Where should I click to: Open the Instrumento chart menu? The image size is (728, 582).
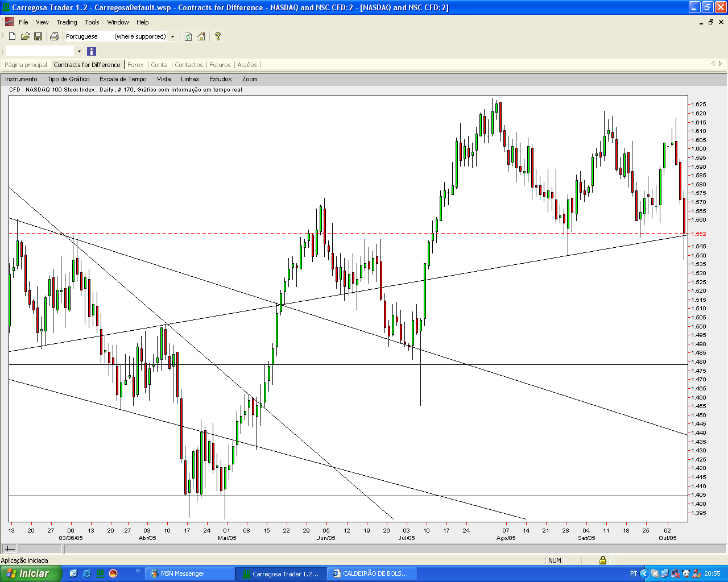(x=21, y=79)
